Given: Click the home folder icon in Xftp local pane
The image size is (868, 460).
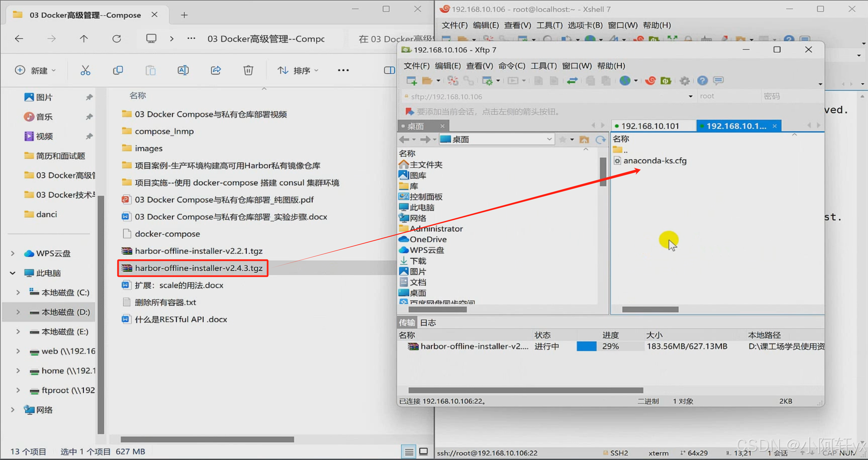Looking at the screenshot, I should [x=584, y=139].
